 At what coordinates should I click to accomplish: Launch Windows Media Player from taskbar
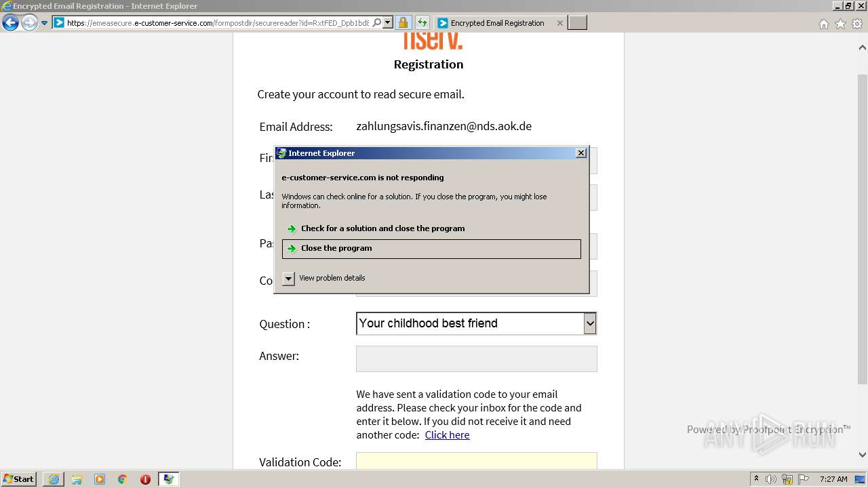100,479
